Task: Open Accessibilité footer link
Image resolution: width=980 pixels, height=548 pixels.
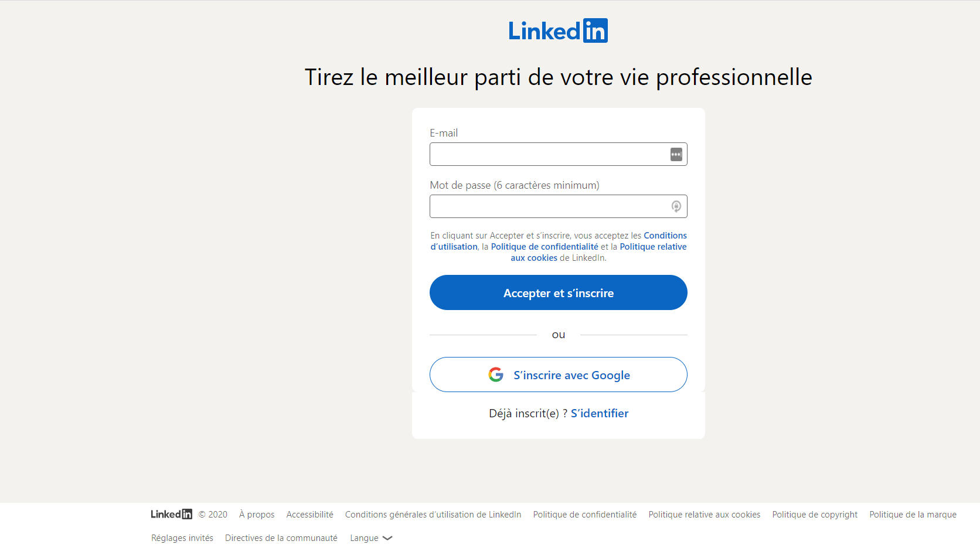Action: click(x=309, y=515)
